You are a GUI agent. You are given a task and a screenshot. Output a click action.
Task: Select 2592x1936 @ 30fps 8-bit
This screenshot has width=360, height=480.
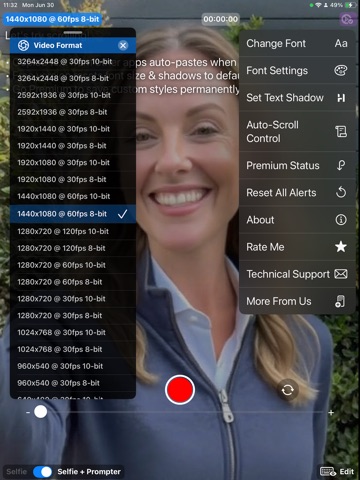click(x=73, y=112)
